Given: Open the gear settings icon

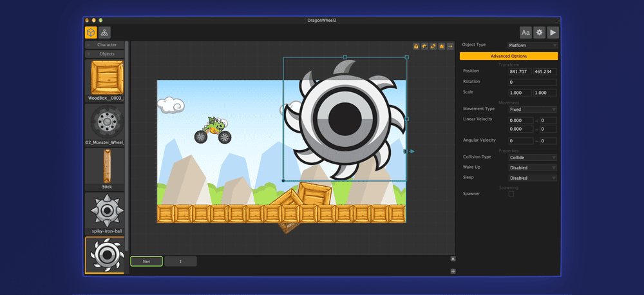Looking at the screenshot, I should coord(539,32).
